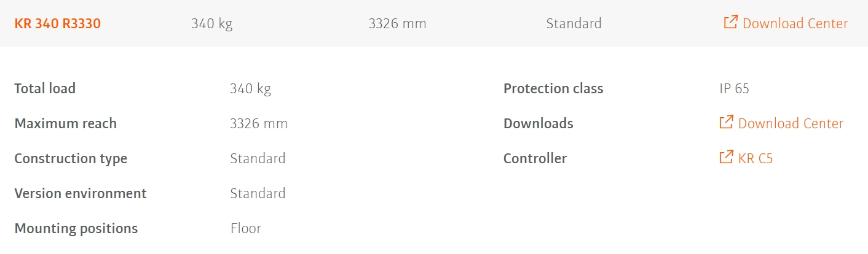Collapse the KR 340 R3330 product row
868x254 pixels.
(58, 24)
